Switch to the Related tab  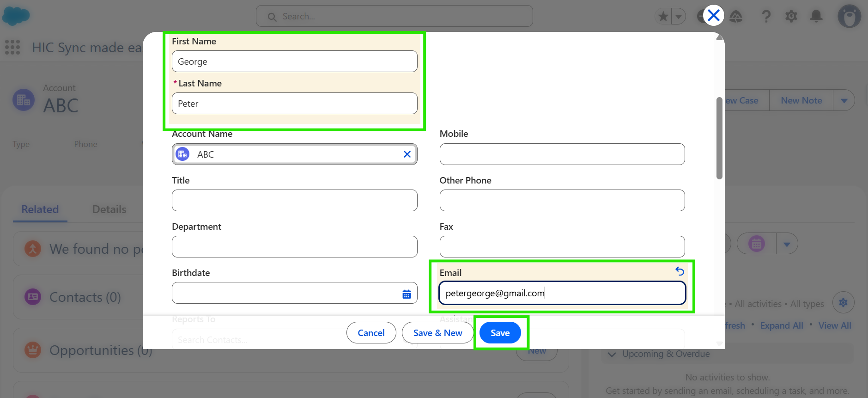click(x=40, y=209)
